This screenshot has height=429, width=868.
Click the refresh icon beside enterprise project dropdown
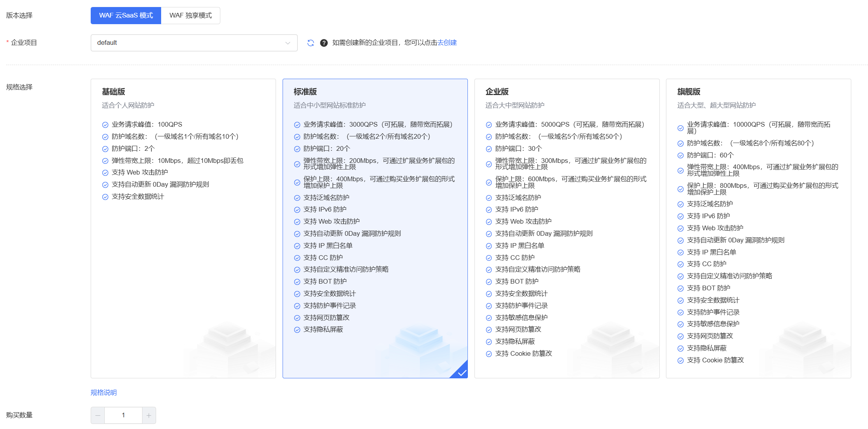[310, 43]
